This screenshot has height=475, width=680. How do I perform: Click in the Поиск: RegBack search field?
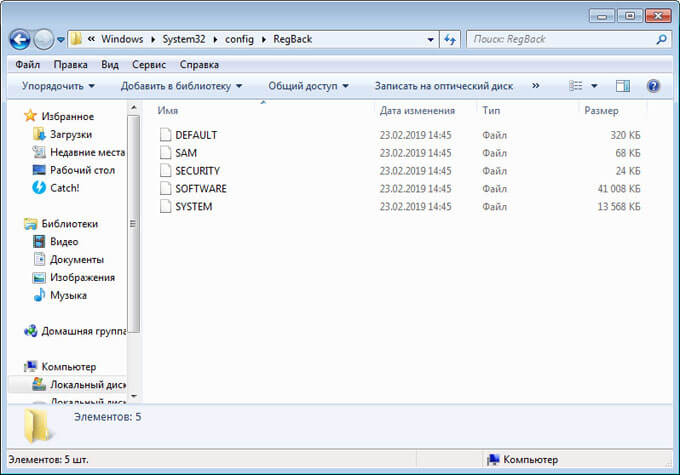562,39
